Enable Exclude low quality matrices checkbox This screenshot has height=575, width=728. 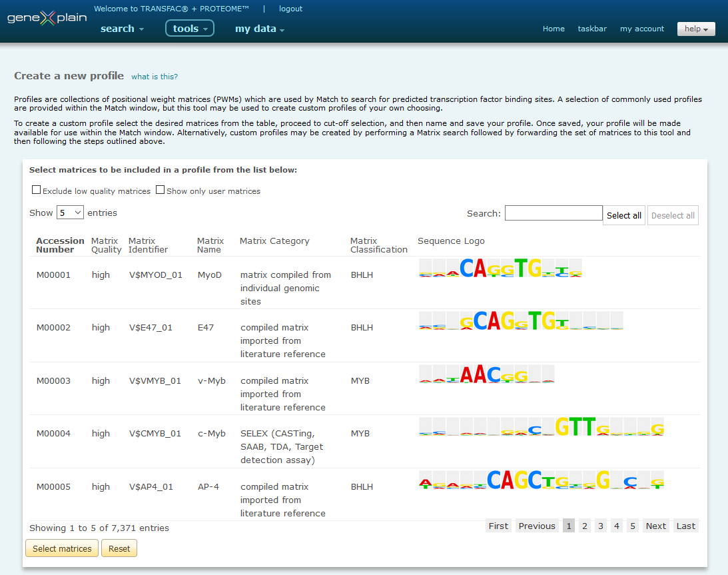point(37,190)
